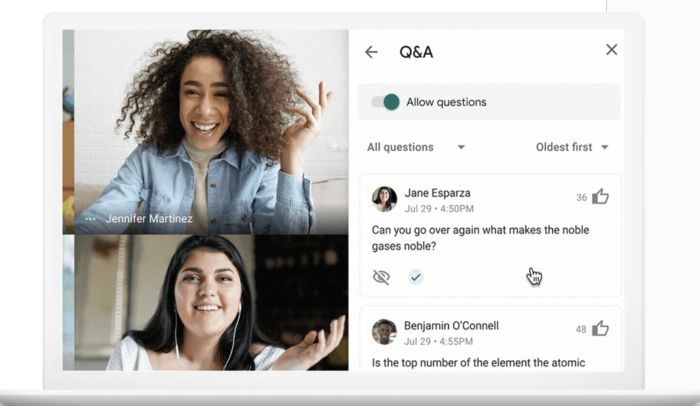
Task: Upvote Jane Esparza's question with thumbs up
Action: 600,197
